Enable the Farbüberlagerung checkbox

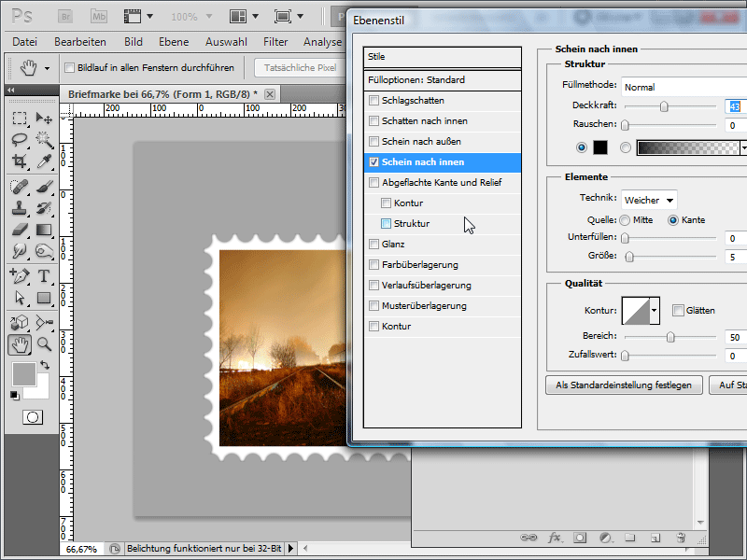coord(374,265)
